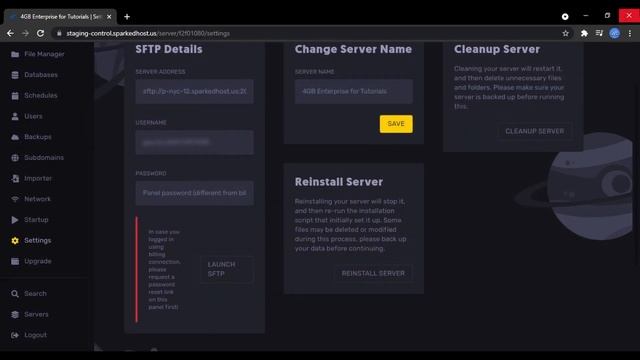Click the Search magnifier icon
This screenshot has height=360, width=640.
click(x=15, y=293)
